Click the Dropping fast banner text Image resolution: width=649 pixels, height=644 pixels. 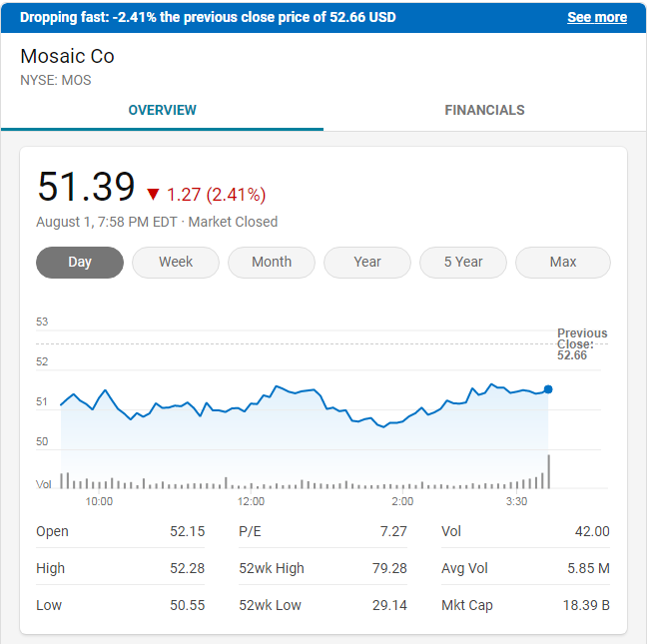(208, 17)
